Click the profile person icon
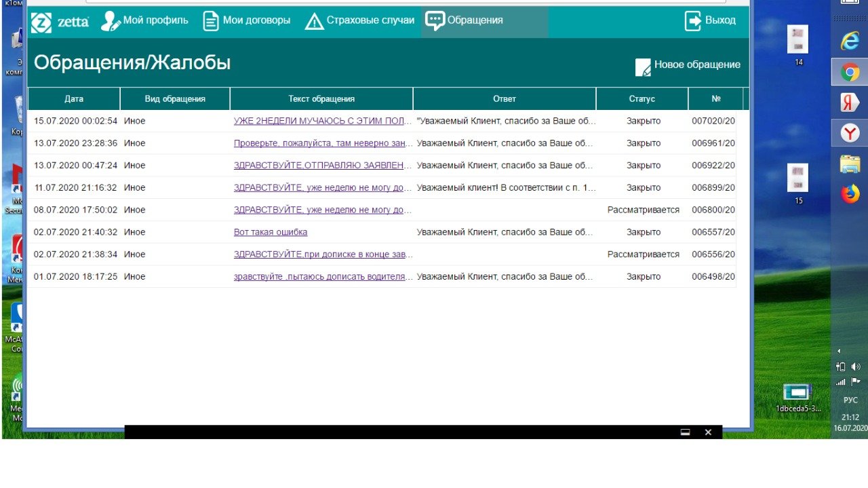 (x=111, y=21)
